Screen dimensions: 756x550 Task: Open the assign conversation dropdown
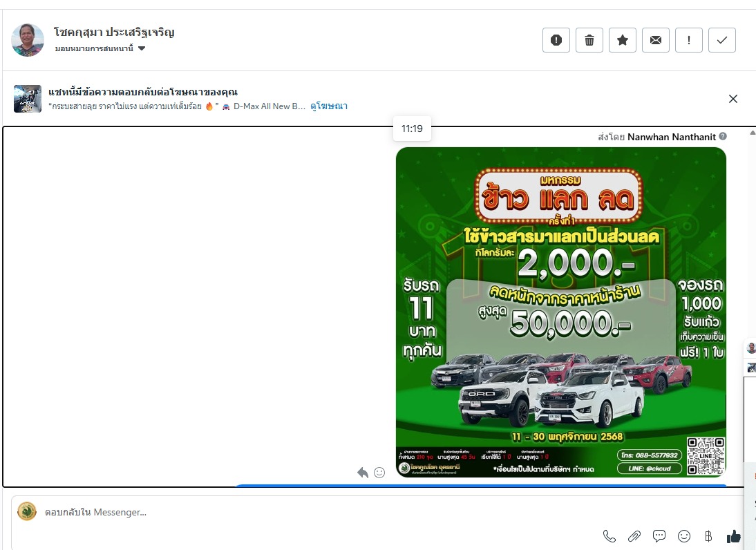tap(100, 48)
